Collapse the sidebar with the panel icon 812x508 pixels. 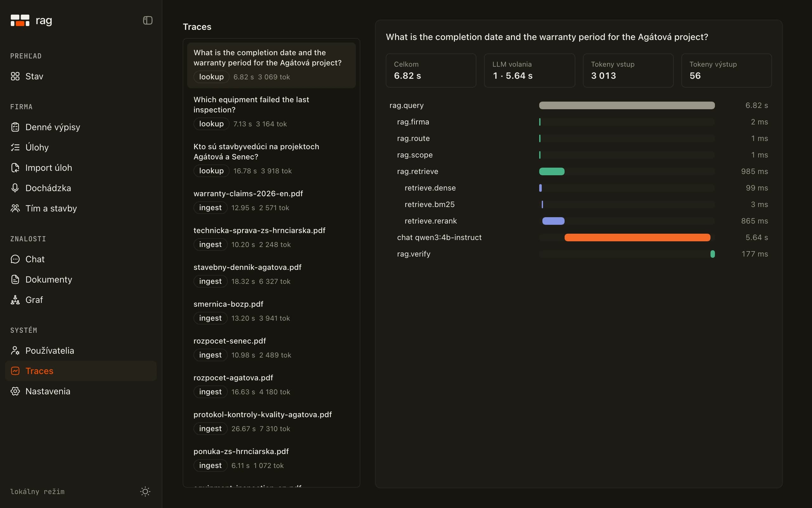click(147, 21)
